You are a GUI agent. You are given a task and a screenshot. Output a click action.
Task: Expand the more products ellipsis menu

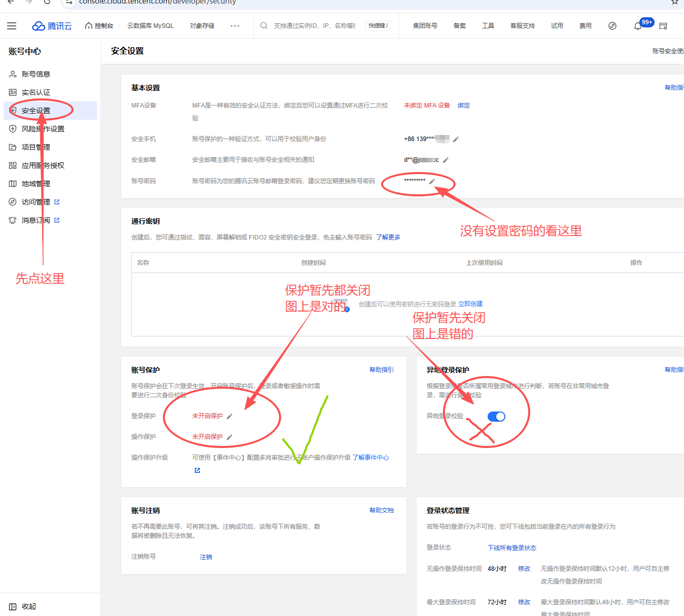(x=234, y=26)
